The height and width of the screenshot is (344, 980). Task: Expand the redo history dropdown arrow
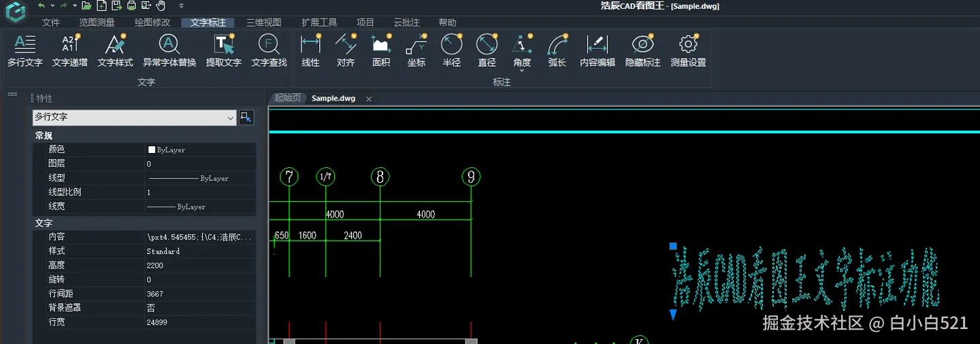tap(73, 6)
